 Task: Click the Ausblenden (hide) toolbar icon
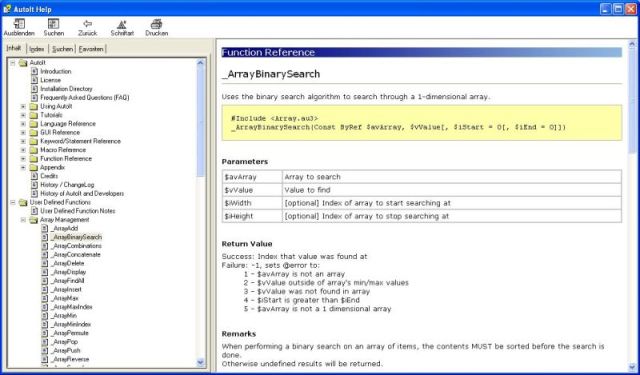click(x=19, y=24)
